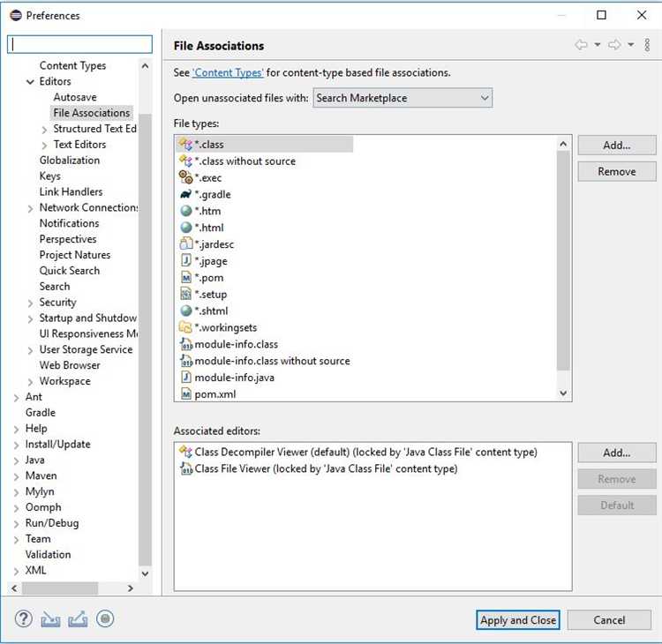Viewport: 662px width, 644px height.
Task: Click the tree horizontal scroll-left arrow
Action: (x=14, y=588)
